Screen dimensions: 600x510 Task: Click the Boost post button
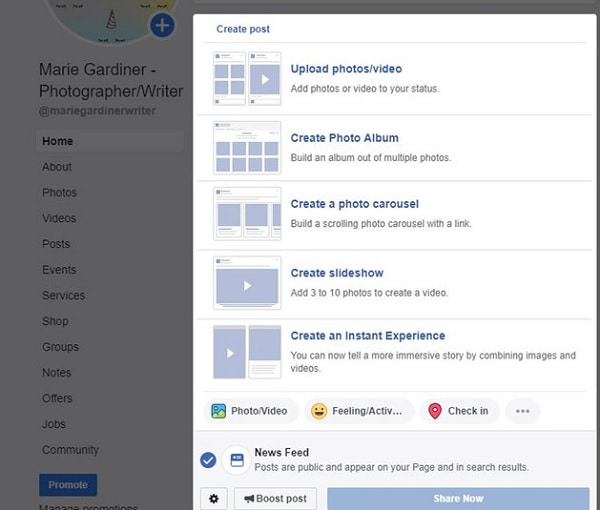(276, 499)
